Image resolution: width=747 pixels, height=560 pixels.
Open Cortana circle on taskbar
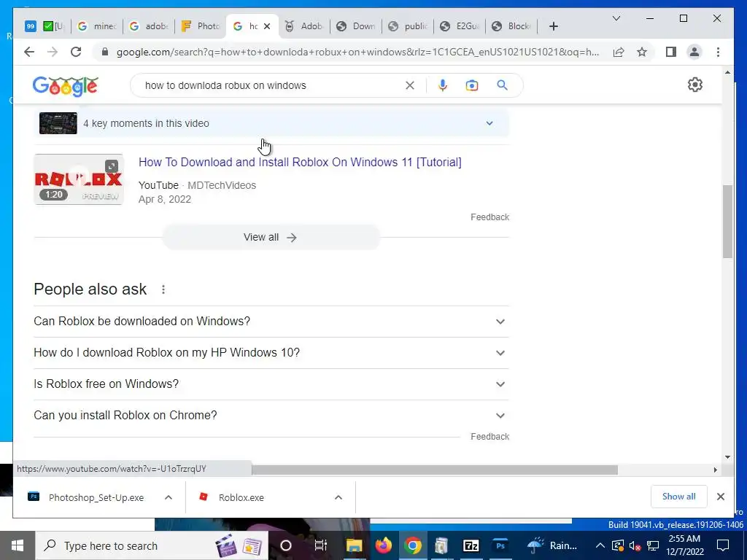click(x=286, y=545)
